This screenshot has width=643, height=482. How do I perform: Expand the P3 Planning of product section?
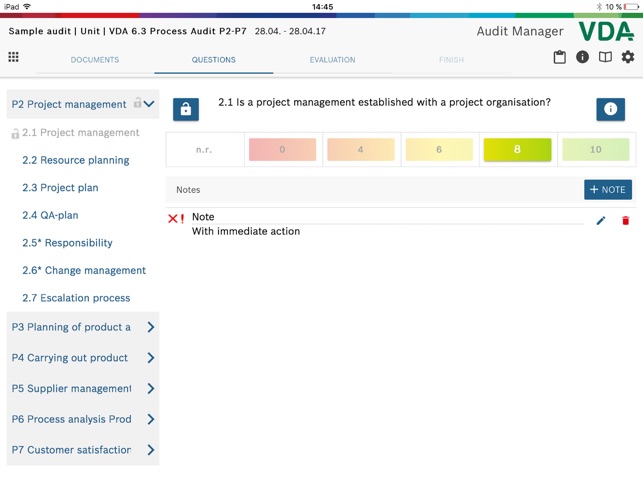click(150, 327)
